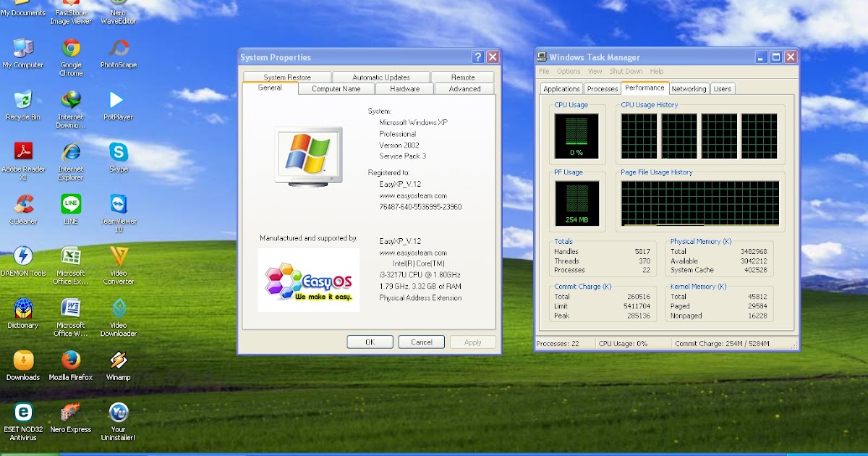Launch Mozilla Firefox shortcut
This screenshot has height=456, width=868.
pos(71,366)
